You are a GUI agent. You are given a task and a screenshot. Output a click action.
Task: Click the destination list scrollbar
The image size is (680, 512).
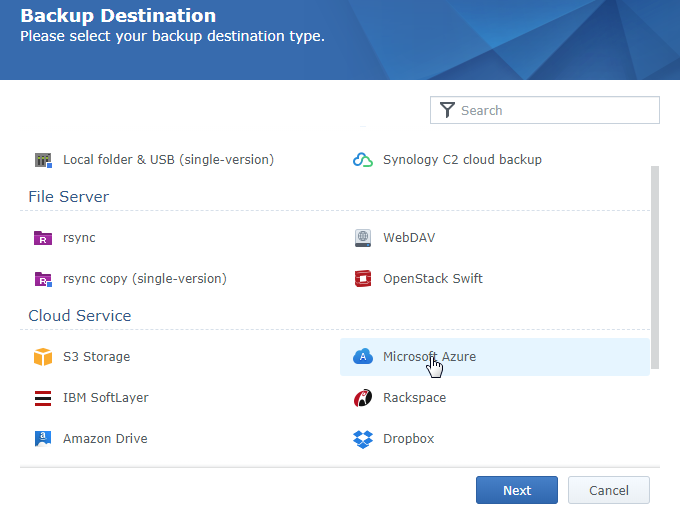pos(655,267)
